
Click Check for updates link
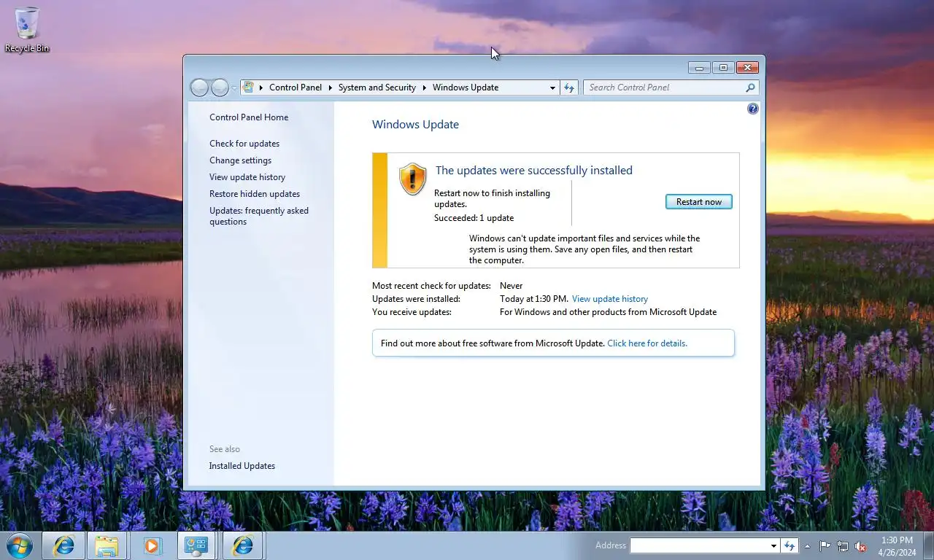[x=244, y=144]
